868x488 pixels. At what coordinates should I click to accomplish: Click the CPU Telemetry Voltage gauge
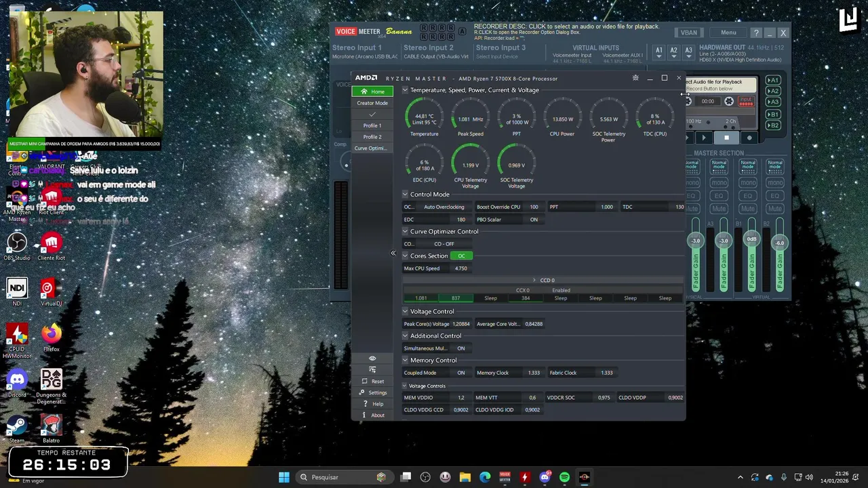click(x=470, y=166)
